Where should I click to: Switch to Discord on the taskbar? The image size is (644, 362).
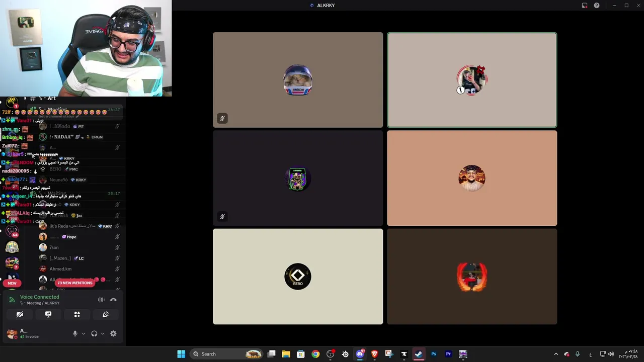360,354
